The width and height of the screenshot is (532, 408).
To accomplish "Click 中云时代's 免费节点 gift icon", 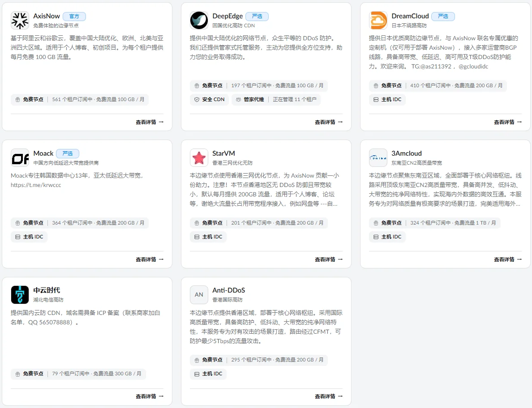I will click(x=17, y=374).
